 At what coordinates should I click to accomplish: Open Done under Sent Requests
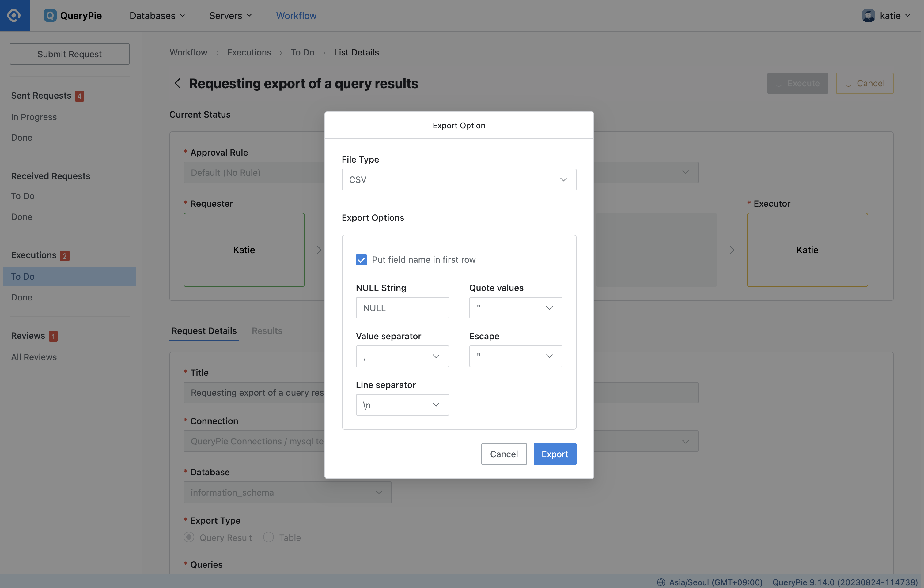click(21, 137)
